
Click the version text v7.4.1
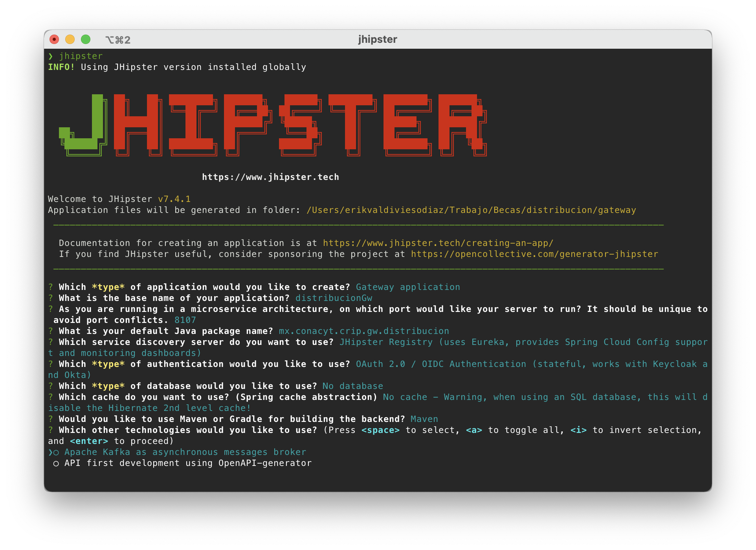pyautogui.click(x=174, y=199)
